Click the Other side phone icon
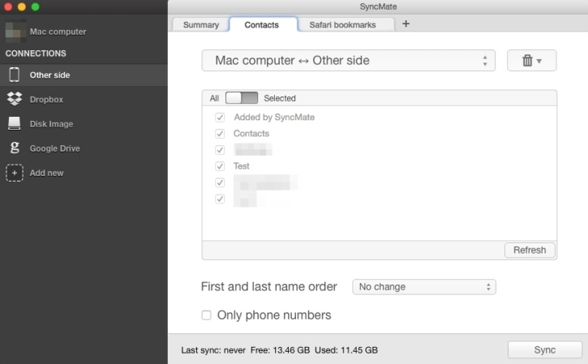This screenshot has width=588, height=364. (15, 75)
